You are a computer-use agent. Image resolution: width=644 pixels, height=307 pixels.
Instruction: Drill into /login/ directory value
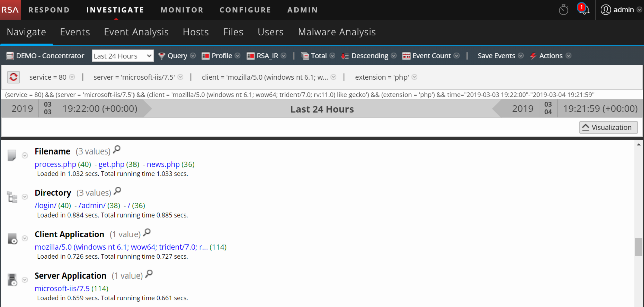46,206
